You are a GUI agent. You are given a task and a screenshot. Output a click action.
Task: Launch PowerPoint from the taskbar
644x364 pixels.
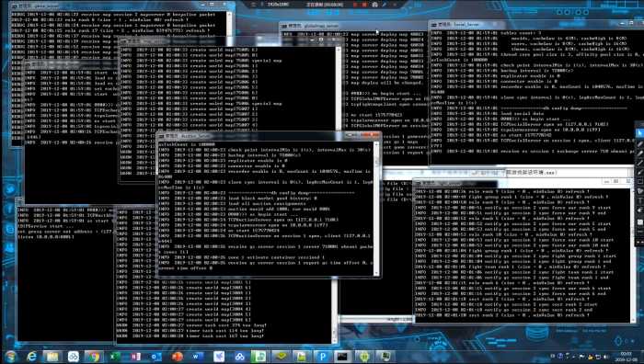[177, 357]
